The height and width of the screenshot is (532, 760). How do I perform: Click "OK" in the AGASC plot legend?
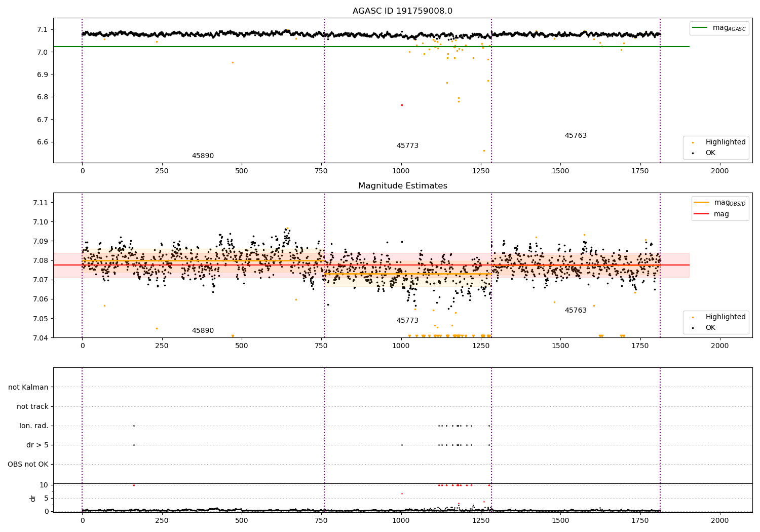pyautogui.click(x=710, y=153)
